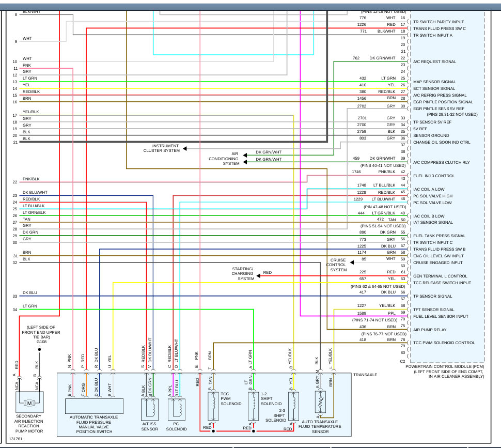Screen dimensions: 501x448
Task: Click the 'YEL/BLK' wire label at pin 17
Action: pos(30,112)
